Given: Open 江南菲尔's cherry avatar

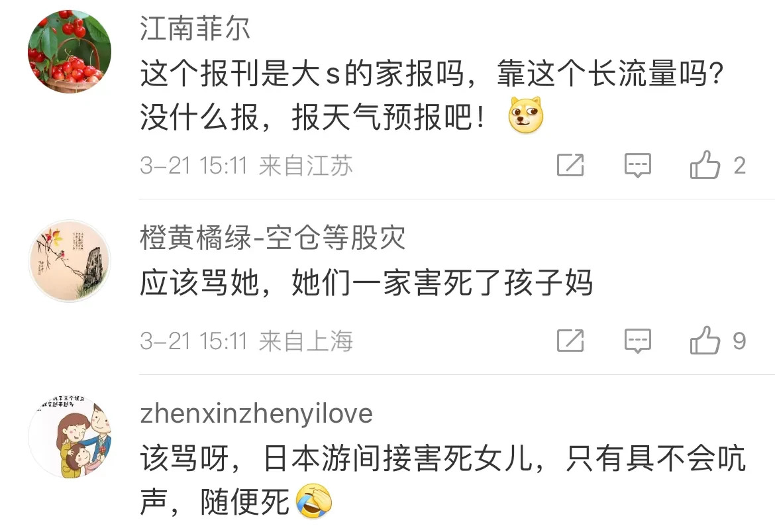Looking at the screenshot, I should point(69,52).
